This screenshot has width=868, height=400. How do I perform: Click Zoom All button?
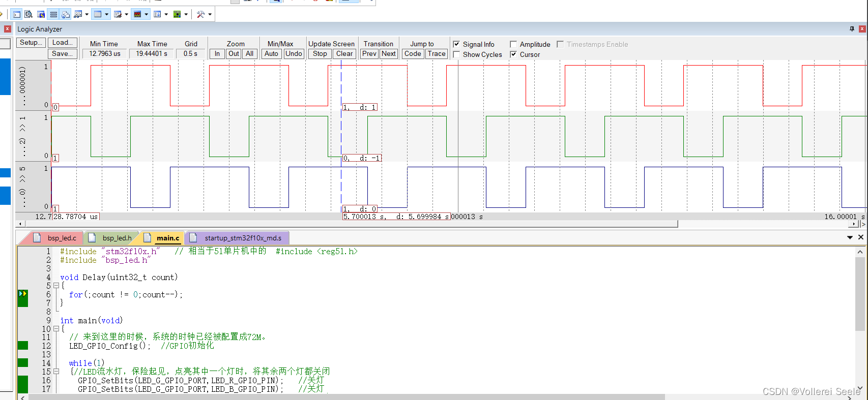[x=250, y=53]
